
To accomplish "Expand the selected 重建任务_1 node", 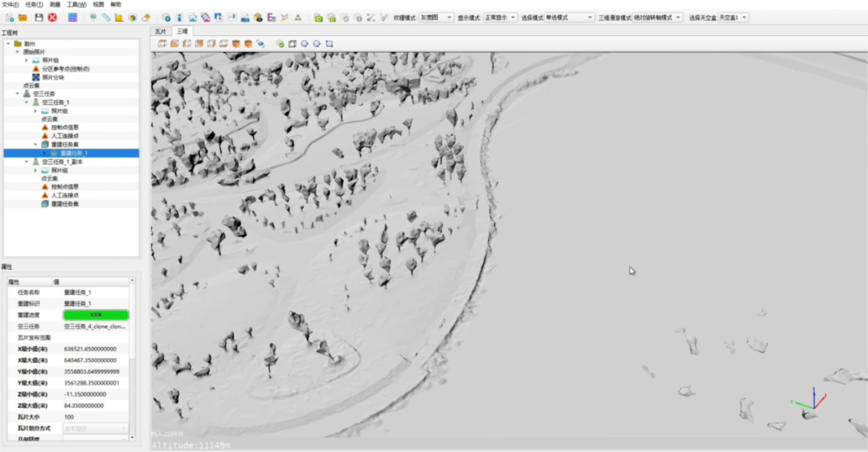I will [x=45, y=153].
